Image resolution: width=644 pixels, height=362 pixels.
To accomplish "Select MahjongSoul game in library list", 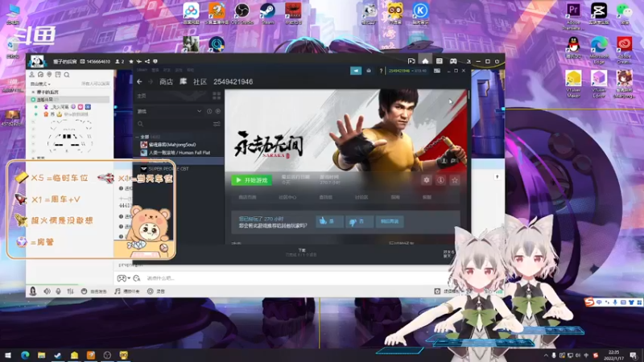I will [171, 145].
